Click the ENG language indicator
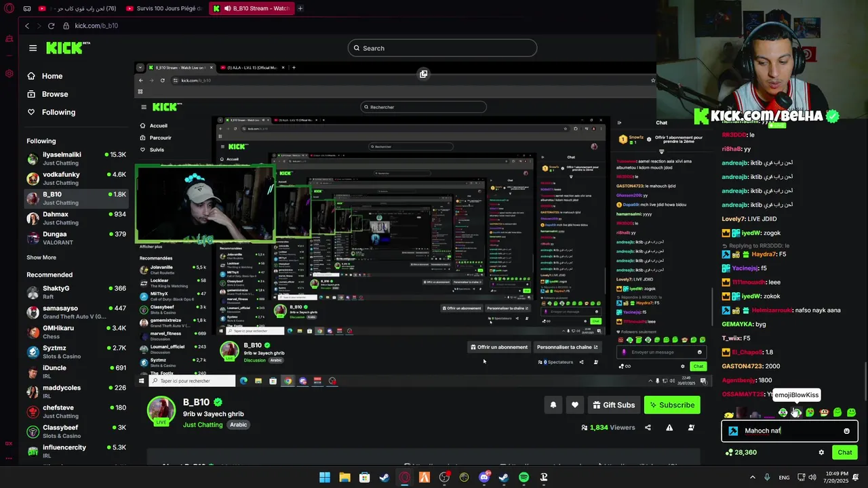The height and width of the screenshot is (488, 868). tap(784, 477)
